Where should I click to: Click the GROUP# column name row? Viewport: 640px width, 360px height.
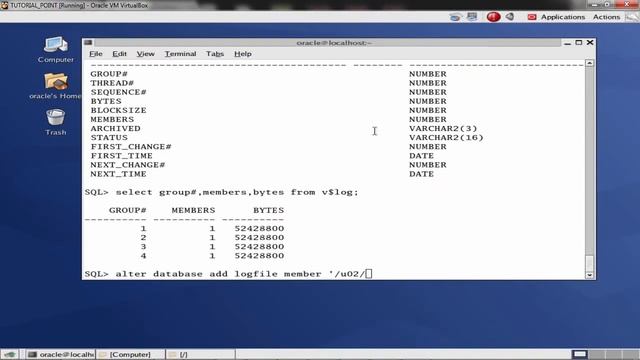[x=109, y=74]
